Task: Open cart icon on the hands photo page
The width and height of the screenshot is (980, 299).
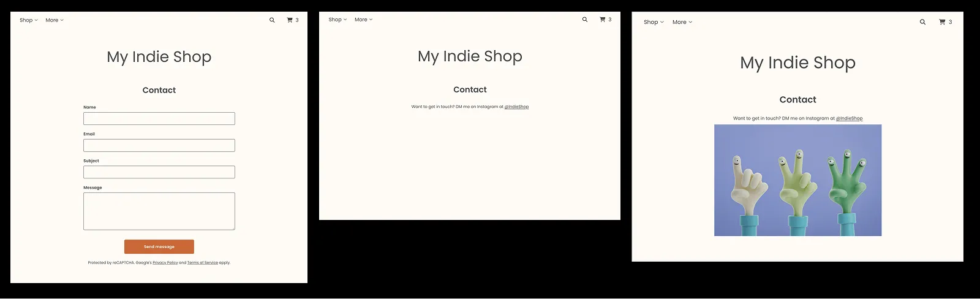Action: tap(943, 22)
